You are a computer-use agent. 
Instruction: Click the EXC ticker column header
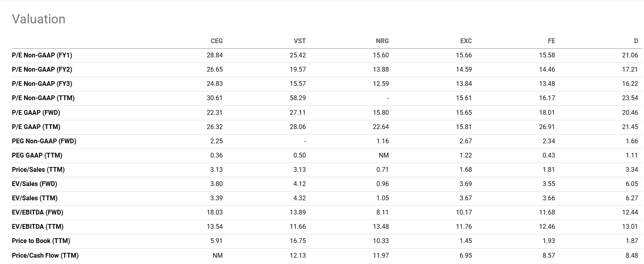pyautogui.click(x=465, y=41)
